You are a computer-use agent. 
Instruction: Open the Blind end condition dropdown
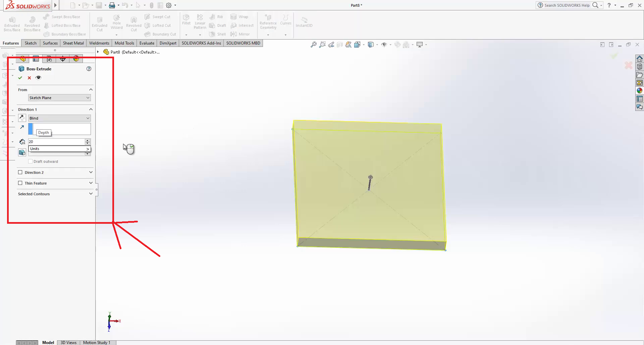(x=59, y=118)
